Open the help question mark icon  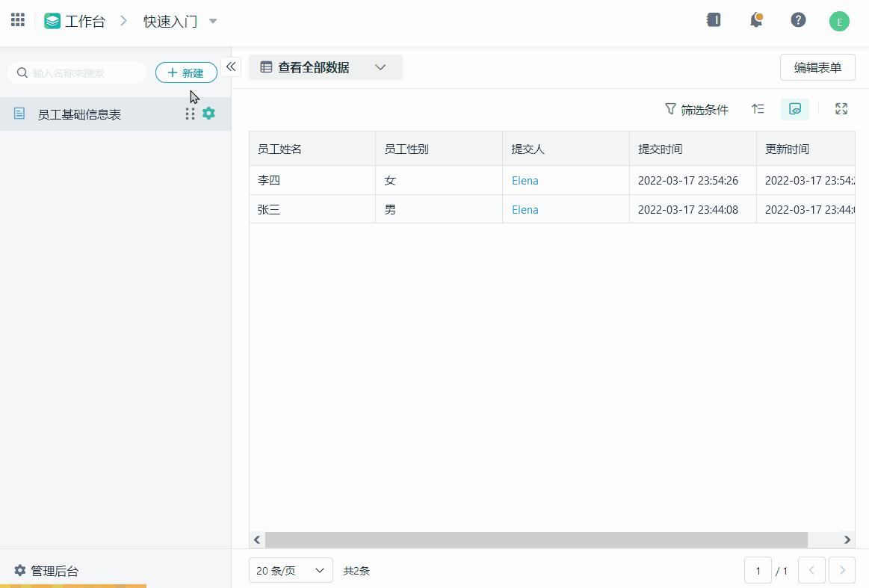(798, 20)
